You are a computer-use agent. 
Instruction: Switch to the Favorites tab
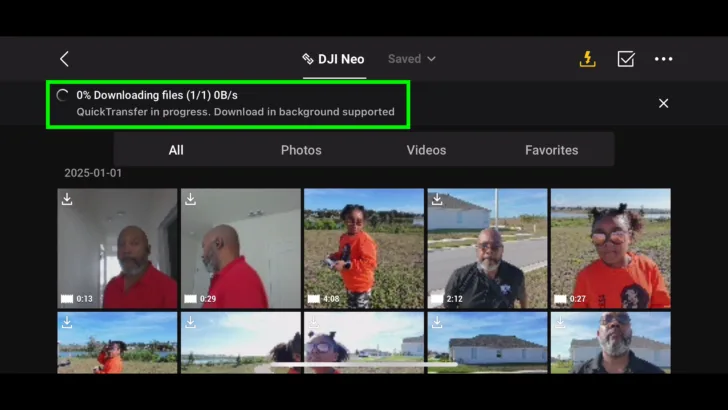pyautogui.click(x=552, y=150)
